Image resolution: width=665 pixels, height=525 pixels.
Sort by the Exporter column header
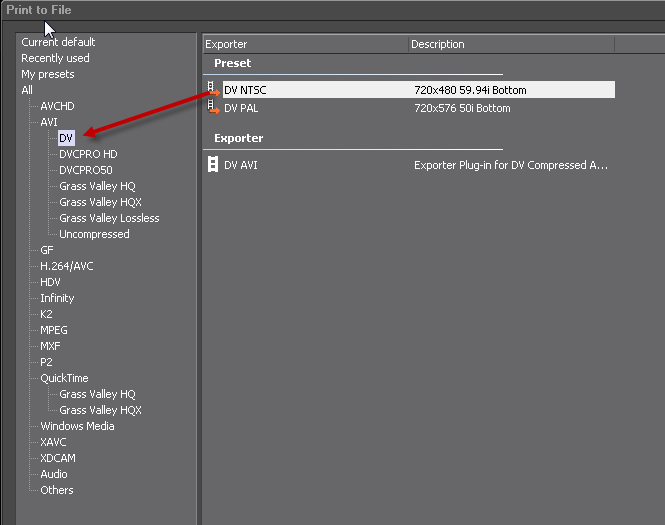[226, 44]
